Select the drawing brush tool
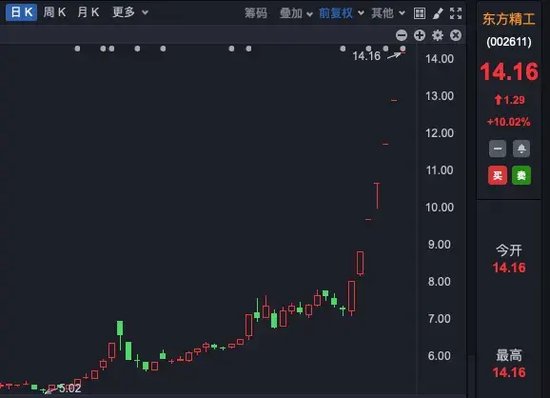The width and height of the screenshot is (550, 398). (437, 13)
